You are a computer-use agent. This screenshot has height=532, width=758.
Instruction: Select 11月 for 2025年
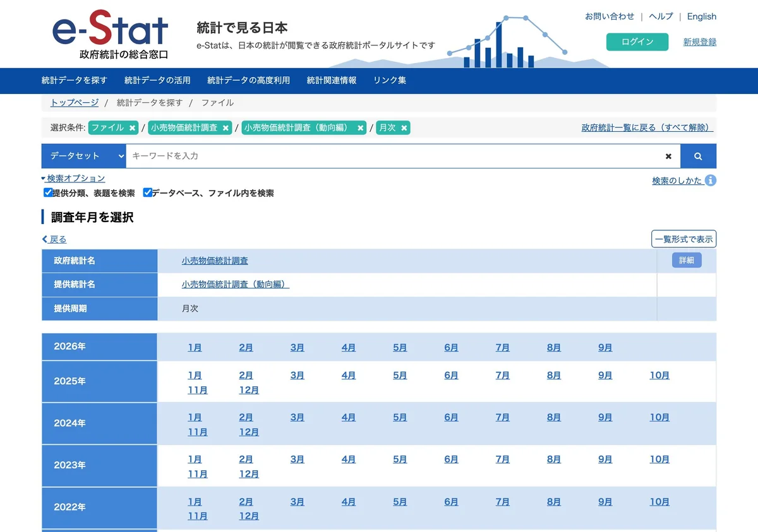198,391
